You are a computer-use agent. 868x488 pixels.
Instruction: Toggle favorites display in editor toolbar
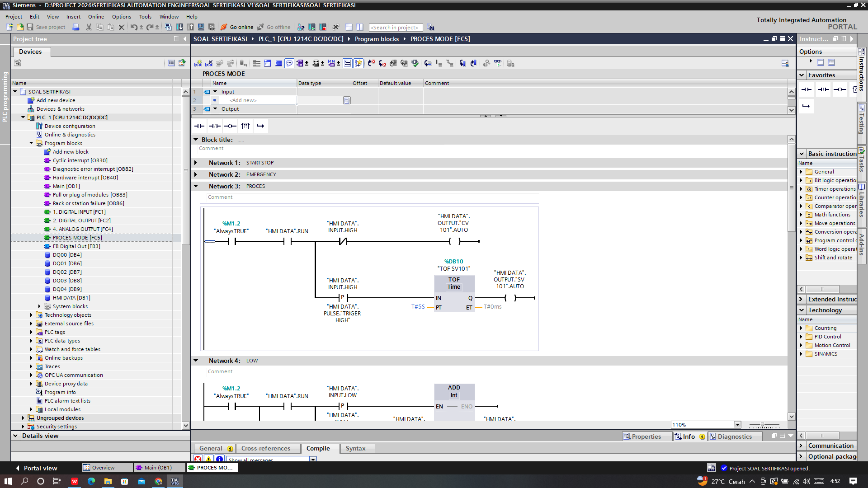pyautogui.click(x=359, y=63)
